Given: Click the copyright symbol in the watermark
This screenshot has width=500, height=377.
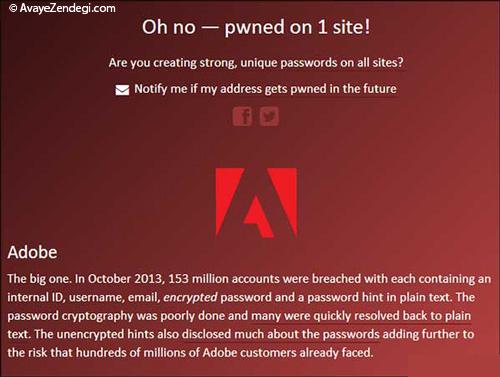Looking at the screenshot, I should [x=13, y=8].
